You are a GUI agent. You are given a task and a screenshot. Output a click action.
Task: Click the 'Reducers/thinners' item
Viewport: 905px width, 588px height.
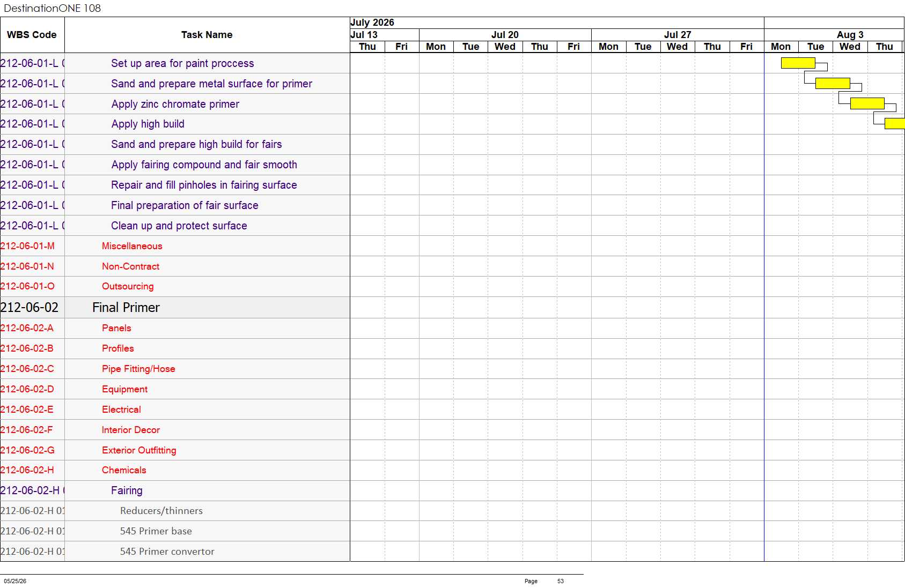tap(161, 511)
